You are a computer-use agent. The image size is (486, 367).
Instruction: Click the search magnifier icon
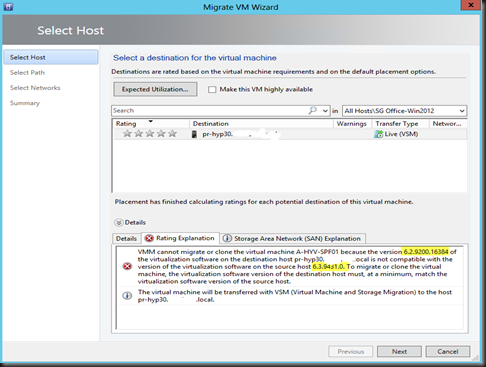pyautogui.click(x=313, y=110)
